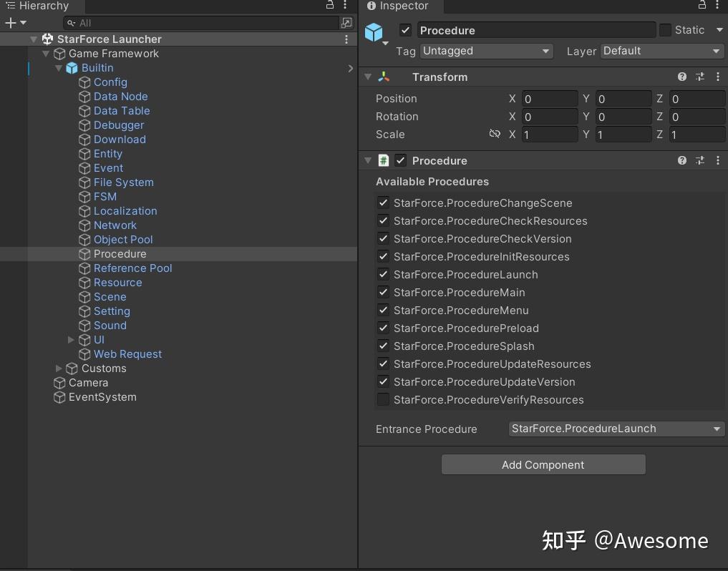Click the Transform preset settings icon

point(700,77)
